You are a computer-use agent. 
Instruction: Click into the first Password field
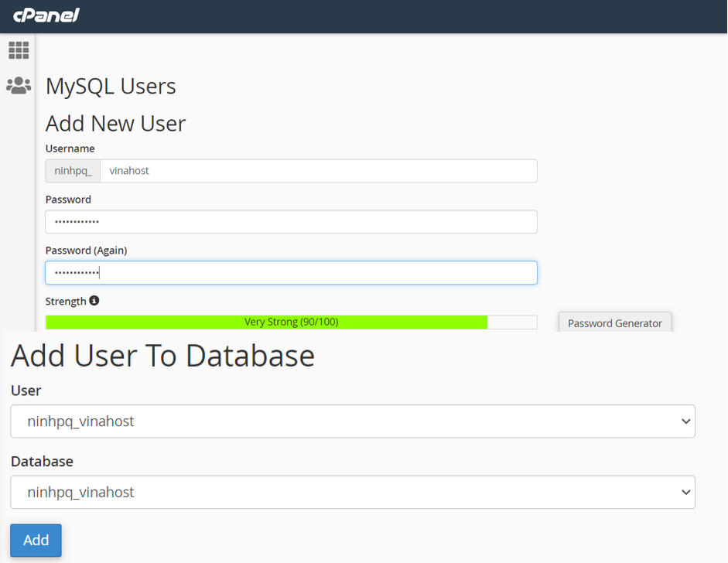pos(291,222)
